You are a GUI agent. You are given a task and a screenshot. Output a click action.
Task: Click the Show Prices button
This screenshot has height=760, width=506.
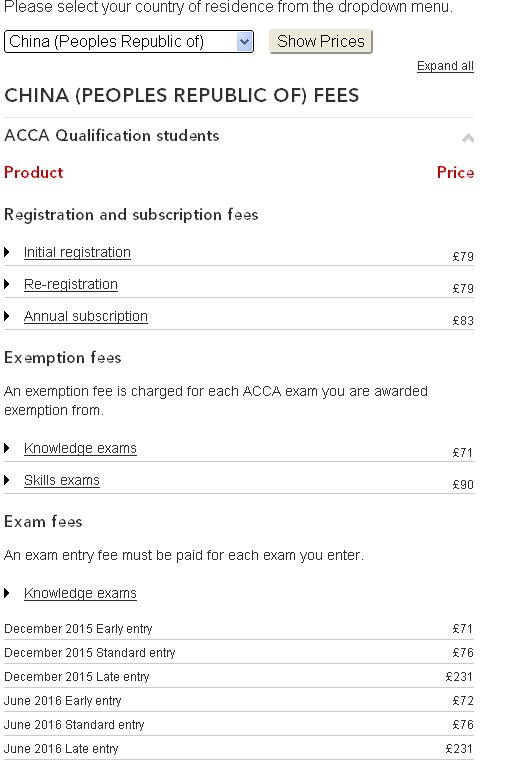pyautogui.click(x=320, y=42)
